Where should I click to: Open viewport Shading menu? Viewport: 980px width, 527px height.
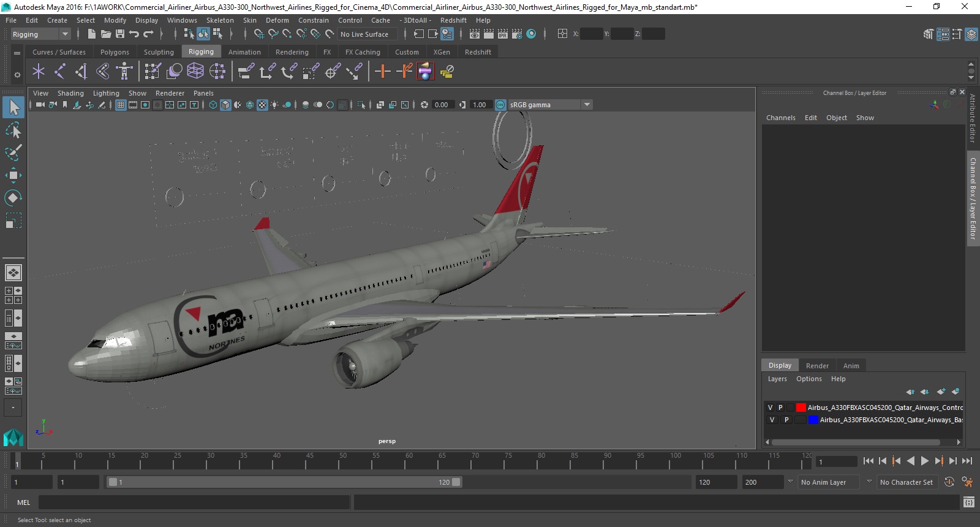click(x=70, y=93)
